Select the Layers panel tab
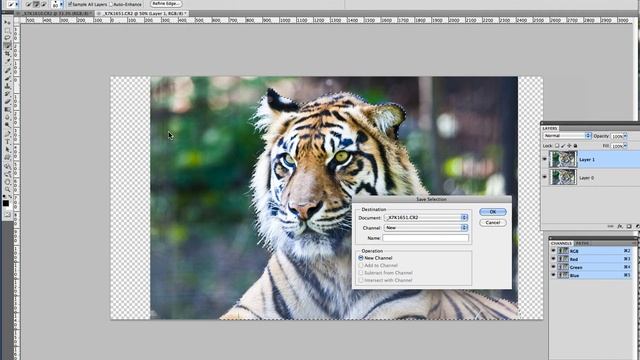Screen dimensions: 640x360 [x=550, y=128]
